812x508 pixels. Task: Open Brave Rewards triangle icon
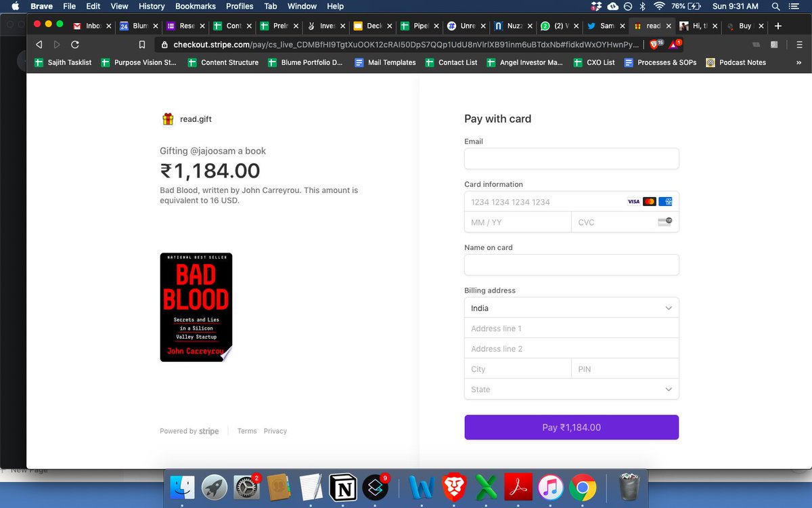point(675,45)
